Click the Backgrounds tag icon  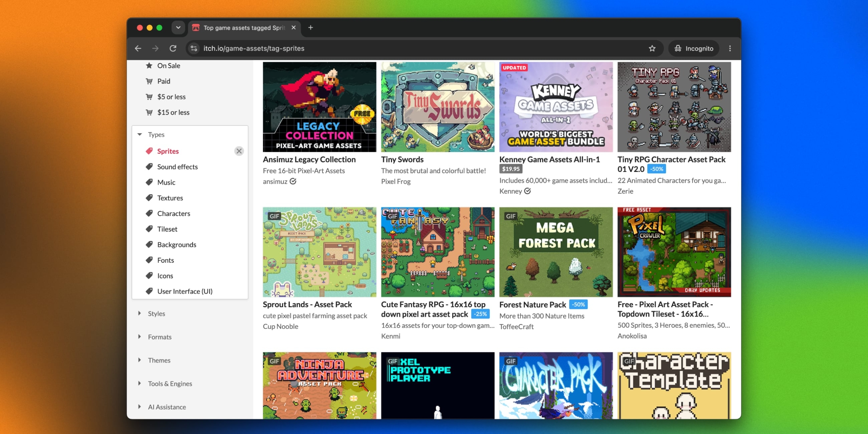(x=149, y=245)
